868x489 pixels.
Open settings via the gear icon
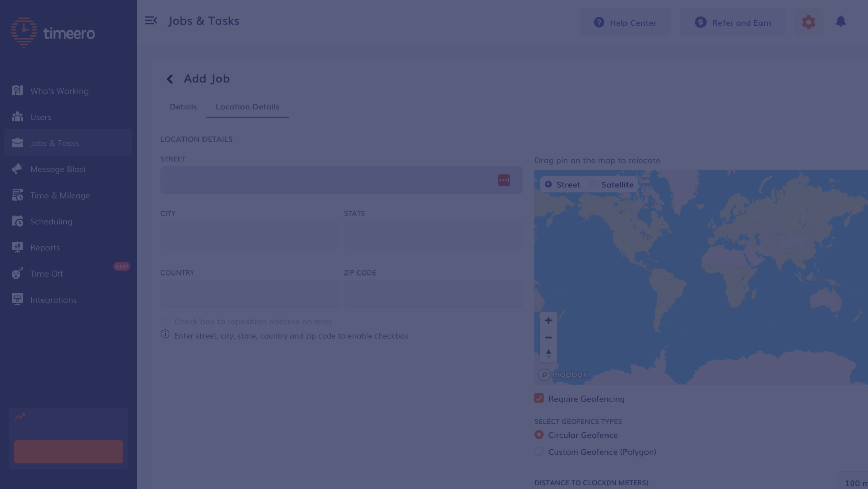pyautogui.click(x=808, y=22)
